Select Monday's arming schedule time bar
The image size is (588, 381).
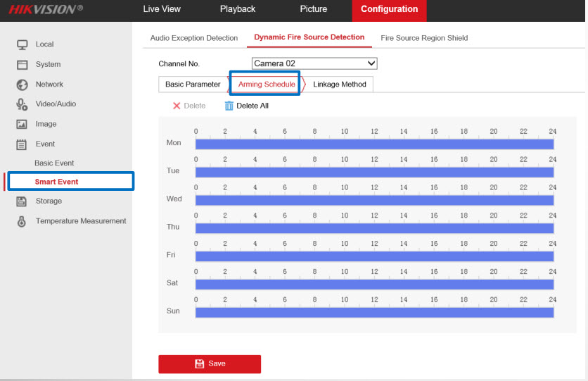(x=374, y=144)
